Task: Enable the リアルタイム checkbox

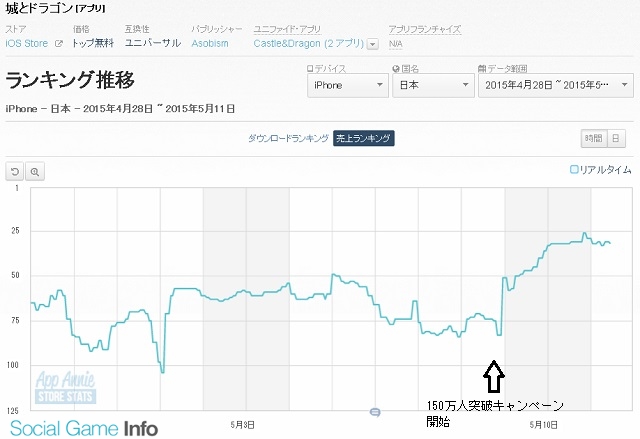Action: click(574, 170)
